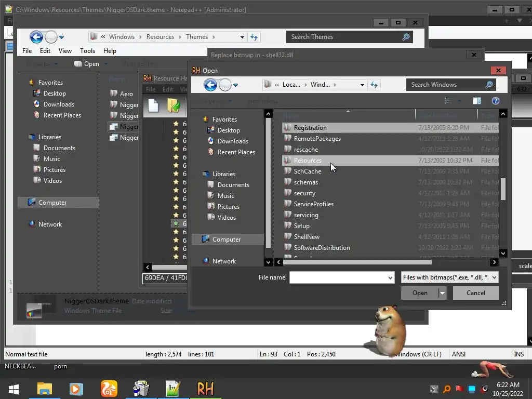Click the Open button in the dialog
532x399 pixels.
tap(420, 293)
